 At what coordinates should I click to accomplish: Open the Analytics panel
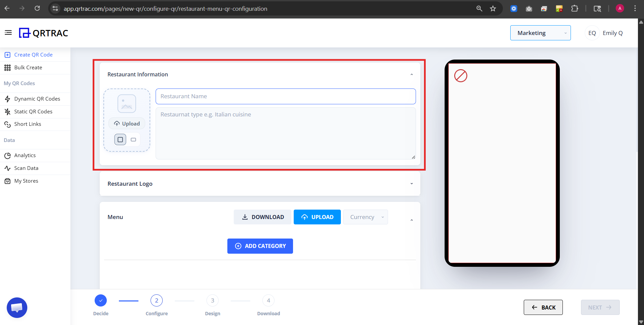25,155
